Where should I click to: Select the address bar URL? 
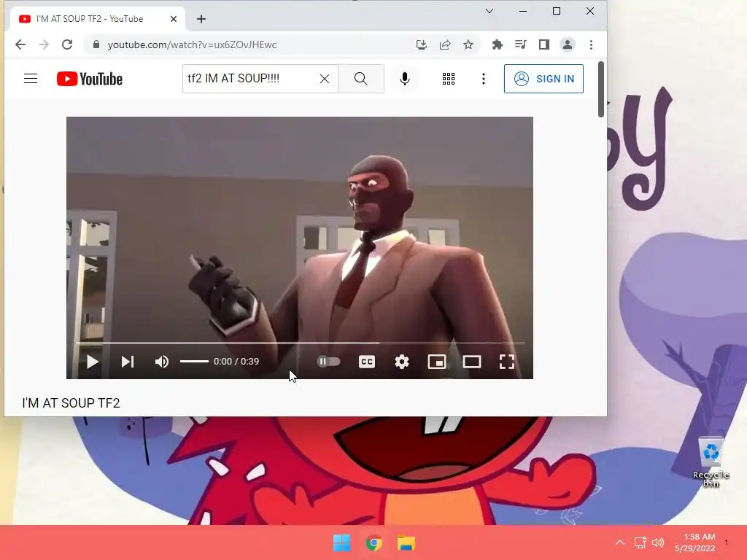click(192, 44)
